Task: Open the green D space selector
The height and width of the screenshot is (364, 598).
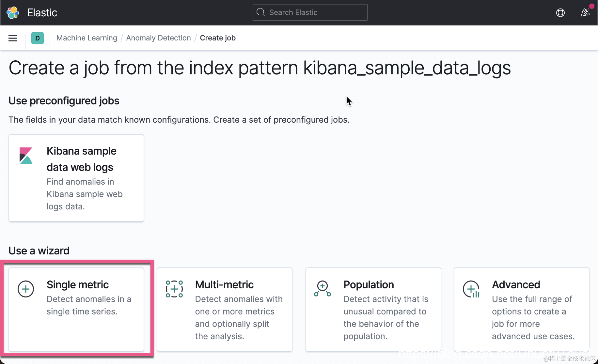Action: [38, 38]
